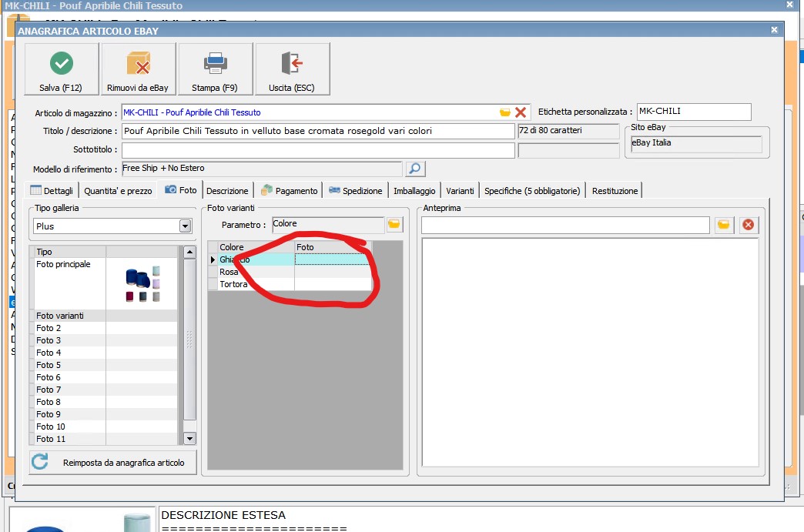Screen dimensions: 804x532
Task: Click refresh icon of Reimposta da anagrafica
Action: tap(40, 462)
